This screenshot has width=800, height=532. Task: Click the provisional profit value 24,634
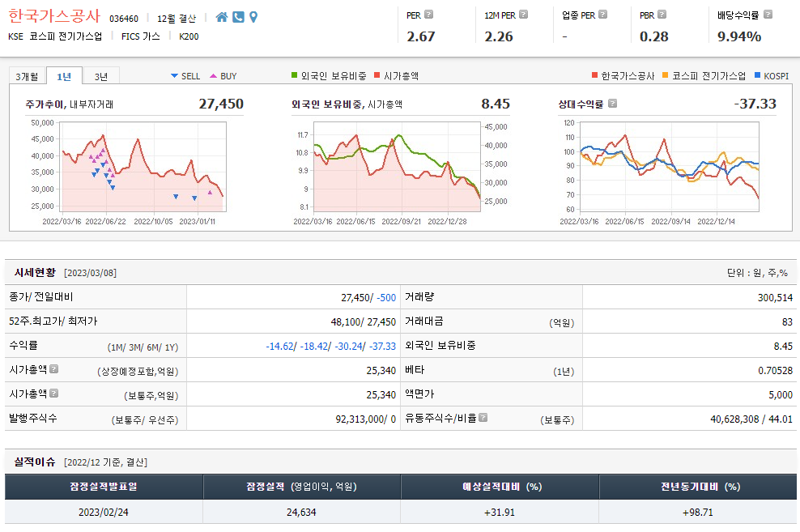pos(301,512)
